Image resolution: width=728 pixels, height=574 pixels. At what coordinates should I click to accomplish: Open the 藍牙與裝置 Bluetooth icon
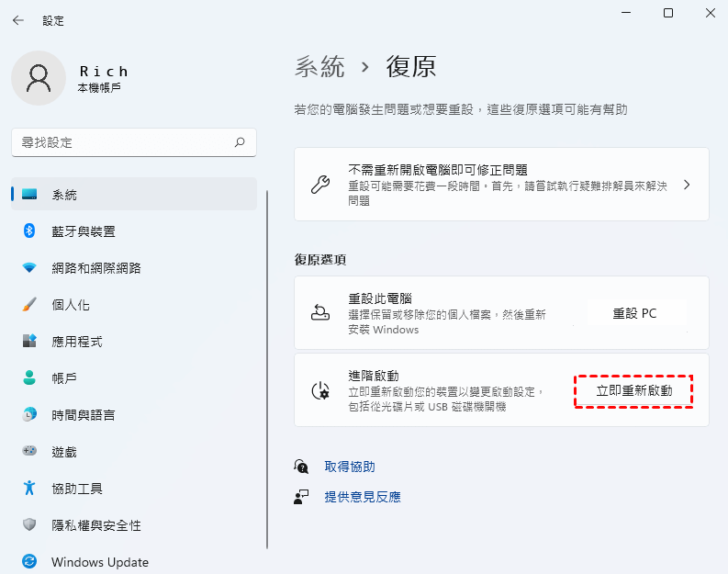(x=29, y=231)
